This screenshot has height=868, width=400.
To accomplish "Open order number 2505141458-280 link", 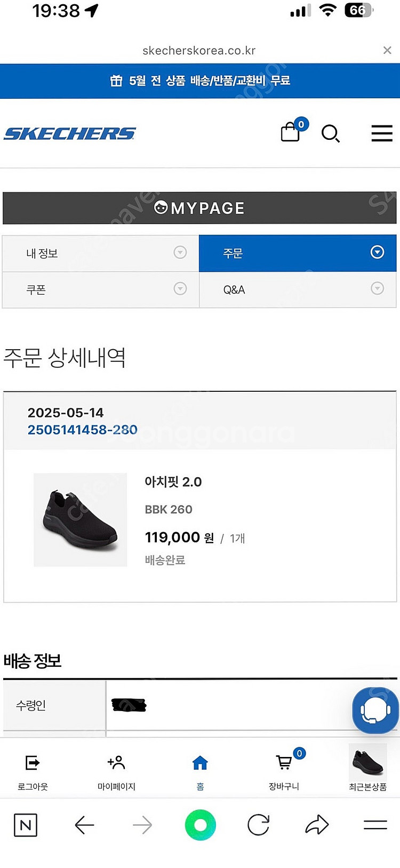I will click(83, 430).
